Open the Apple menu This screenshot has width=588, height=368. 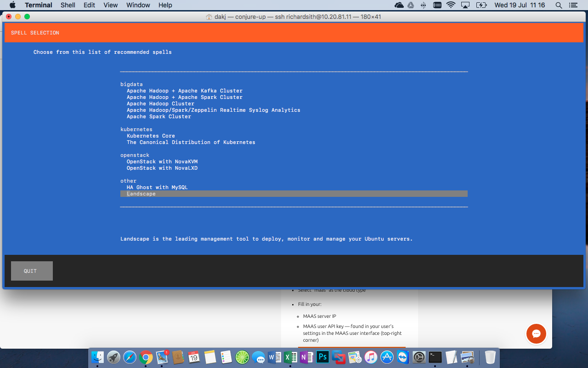click(x=12, y=5)
